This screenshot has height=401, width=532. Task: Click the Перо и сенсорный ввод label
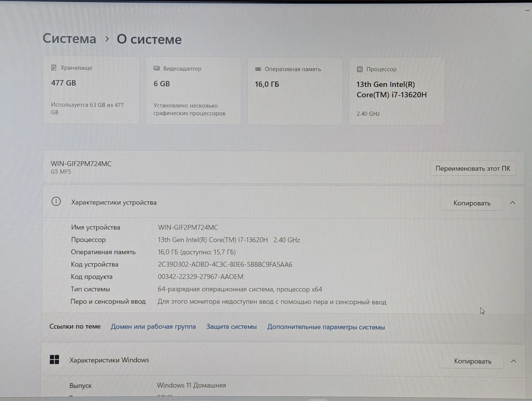point(108,301)
